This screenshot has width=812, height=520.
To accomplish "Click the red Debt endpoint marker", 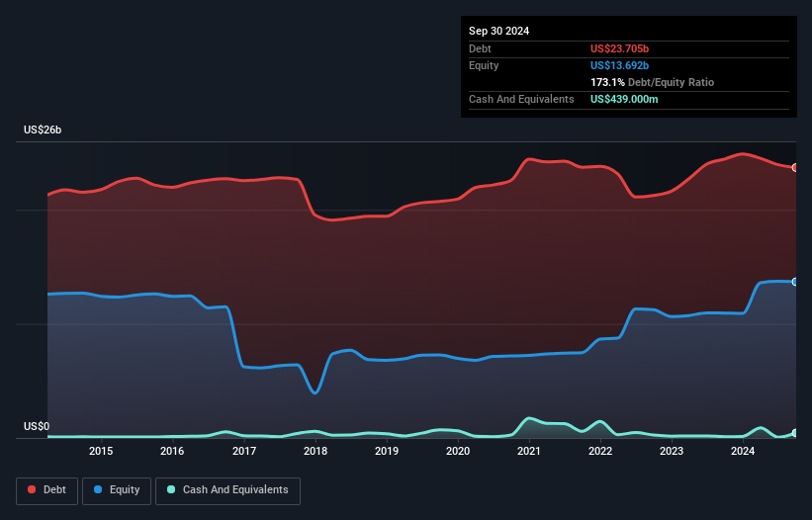I will click(x=795, y=168).
